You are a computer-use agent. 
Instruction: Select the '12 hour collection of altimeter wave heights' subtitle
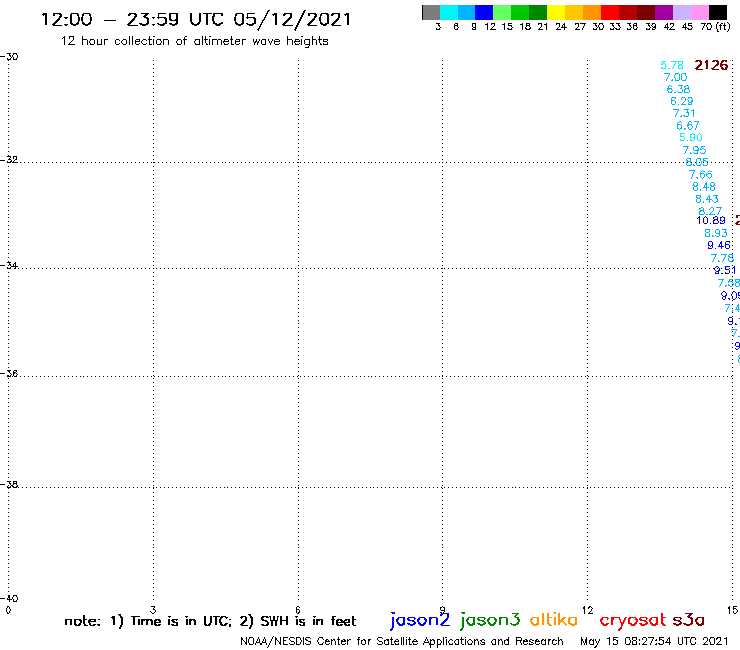pos(194,41)
